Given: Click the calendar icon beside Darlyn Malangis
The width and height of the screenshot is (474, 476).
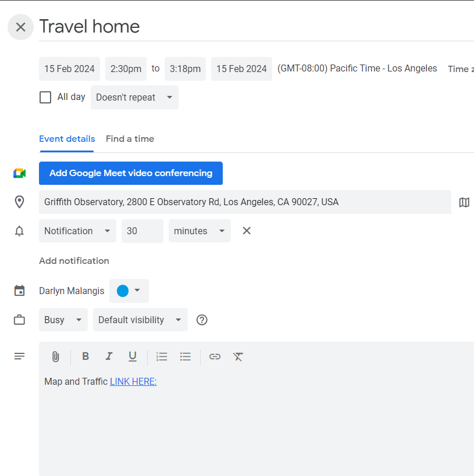Looking at the screenshot, I should 19,291.
